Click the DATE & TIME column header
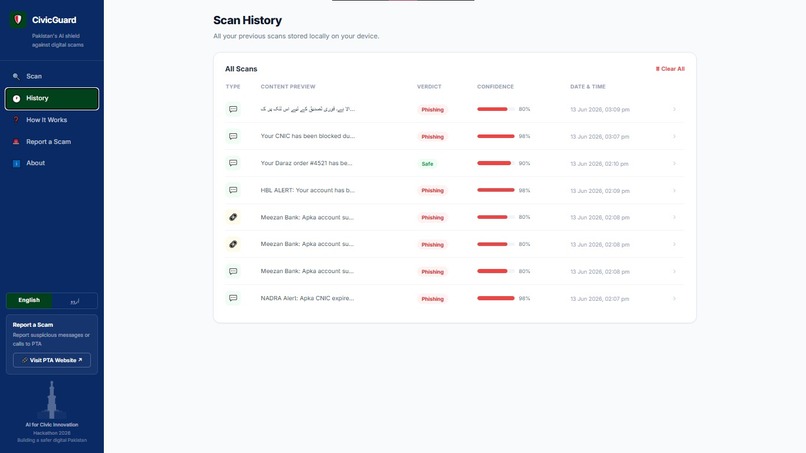The height and width of the screenshot is (453, 806). [588, 86]
